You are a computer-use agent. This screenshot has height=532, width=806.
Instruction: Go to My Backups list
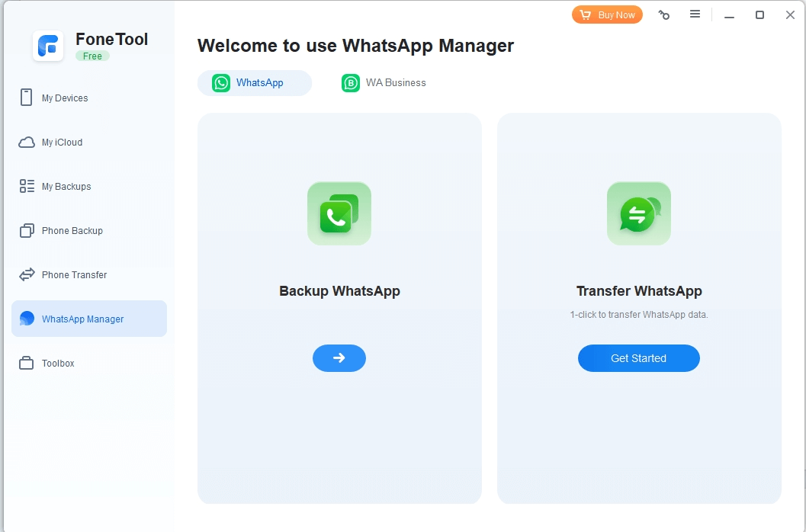click(66, 187)
